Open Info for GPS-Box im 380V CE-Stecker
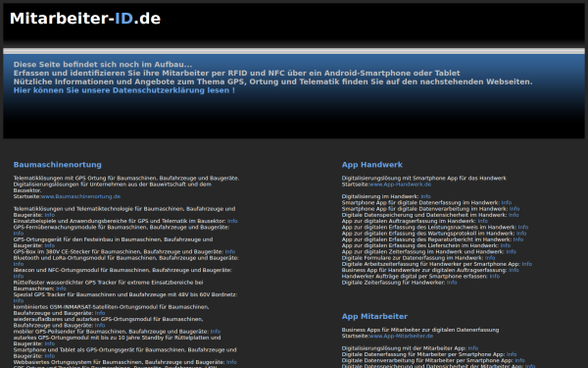The height and width of the screenshot is (368, 588). coord(230,252)
